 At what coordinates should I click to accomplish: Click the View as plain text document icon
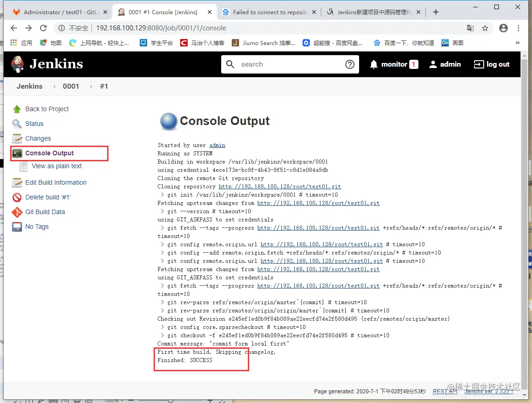(23, 166)
